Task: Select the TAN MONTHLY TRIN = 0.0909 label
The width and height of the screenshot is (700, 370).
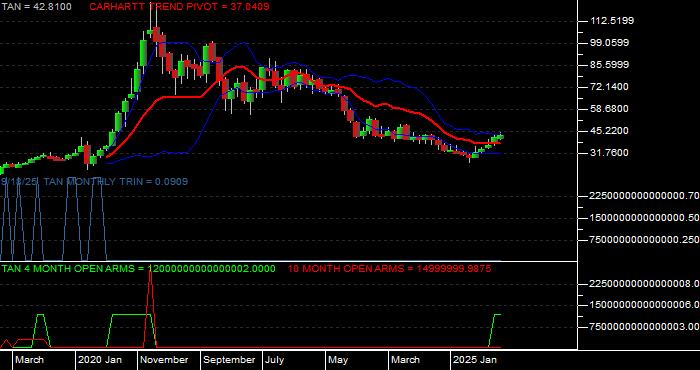Action: coord(116,182)
